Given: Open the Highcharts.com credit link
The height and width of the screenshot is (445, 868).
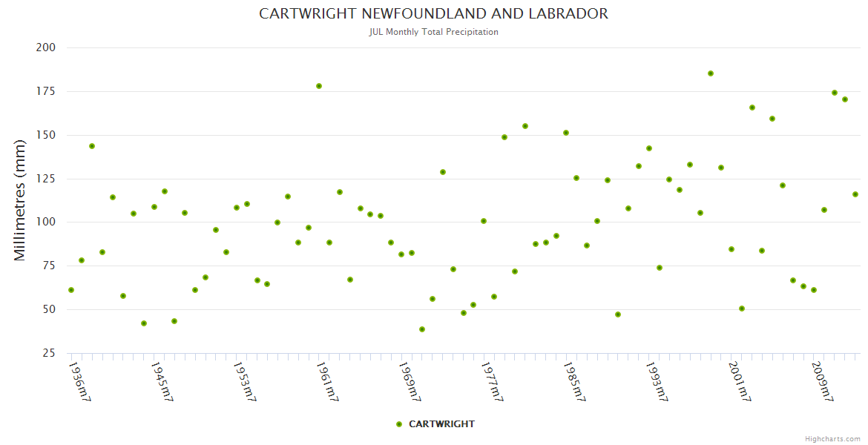Looking at the screenshot, I should (832, 438).
